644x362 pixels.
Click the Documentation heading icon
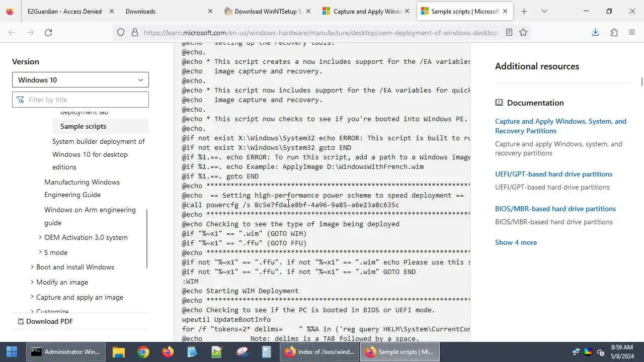tap(499, 103)
